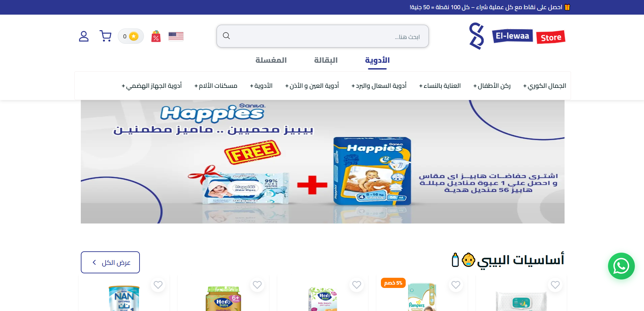Expand ركن الأطفال category menu

[x=492, y=86]
